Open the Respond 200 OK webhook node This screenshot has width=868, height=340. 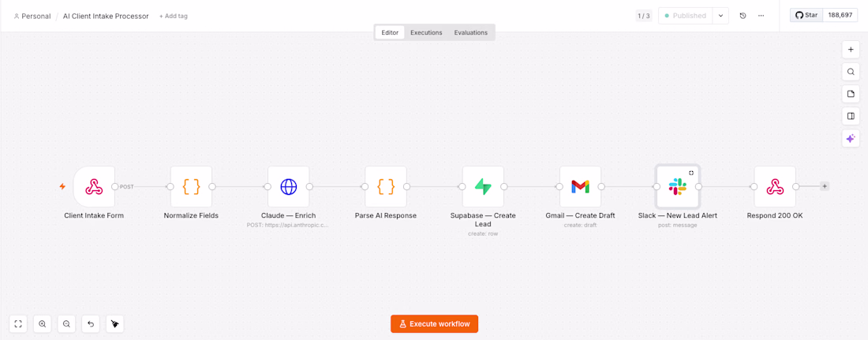[775, 187]
